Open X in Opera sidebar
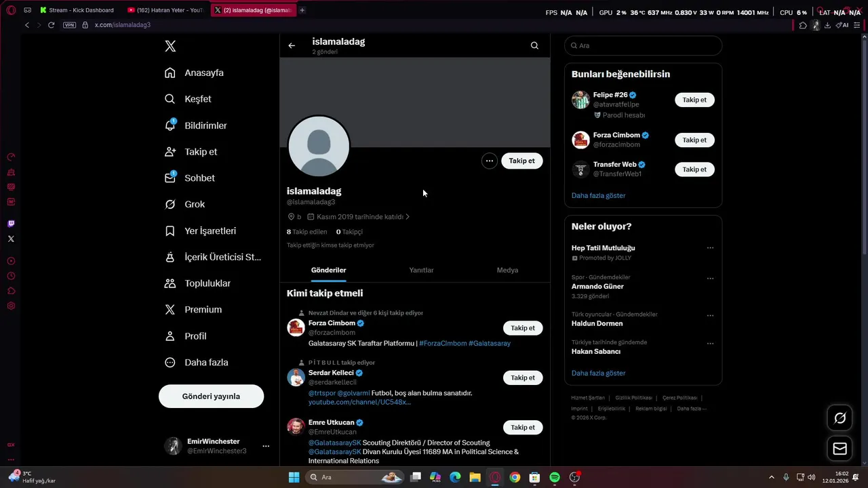The height and width of the screenshot is (488, 868). point(11,239)
